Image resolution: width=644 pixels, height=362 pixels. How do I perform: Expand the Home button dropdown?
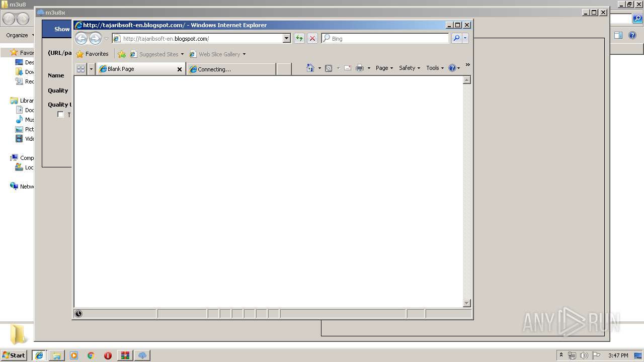[x=319, y=68]
